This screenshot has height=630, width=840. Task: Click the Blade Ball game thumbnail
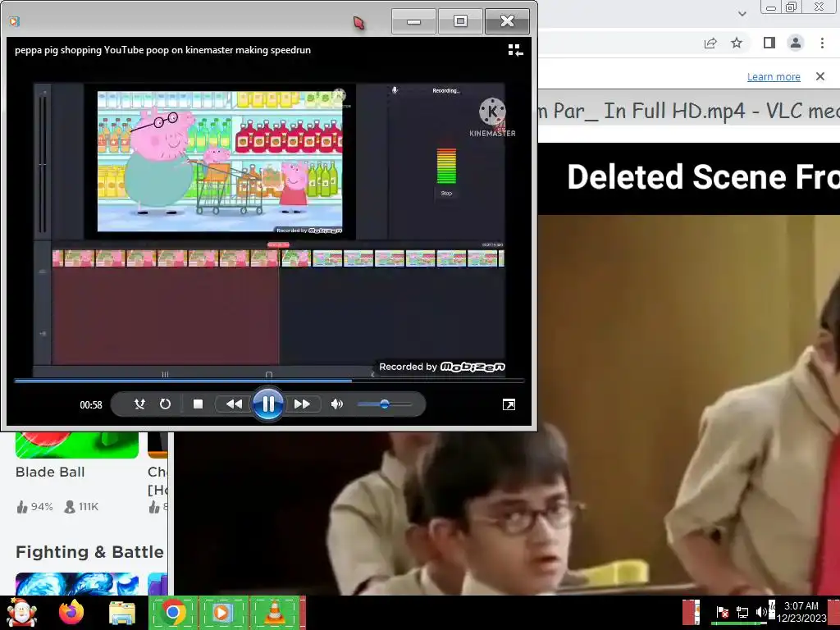coord(76,445)
